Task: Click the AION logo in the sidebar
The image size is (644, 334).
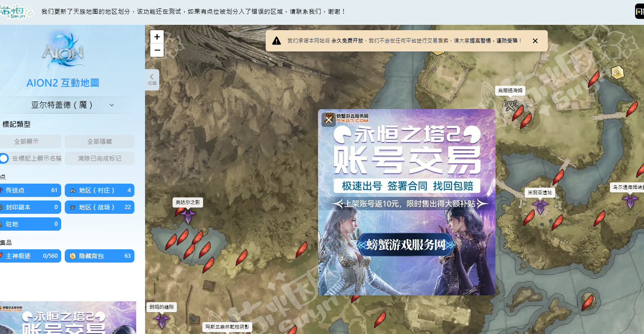Action: (x=63, y=51)
